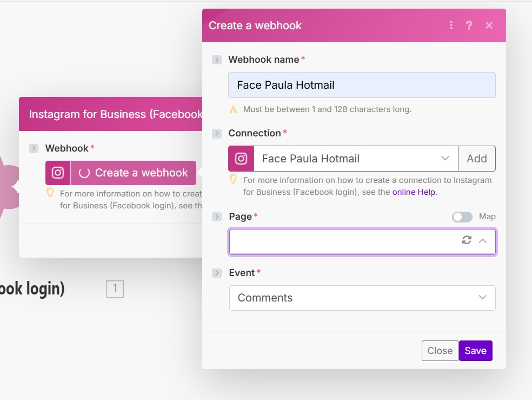
Task: Refresh the Page field options
Action: click(467, 240)
